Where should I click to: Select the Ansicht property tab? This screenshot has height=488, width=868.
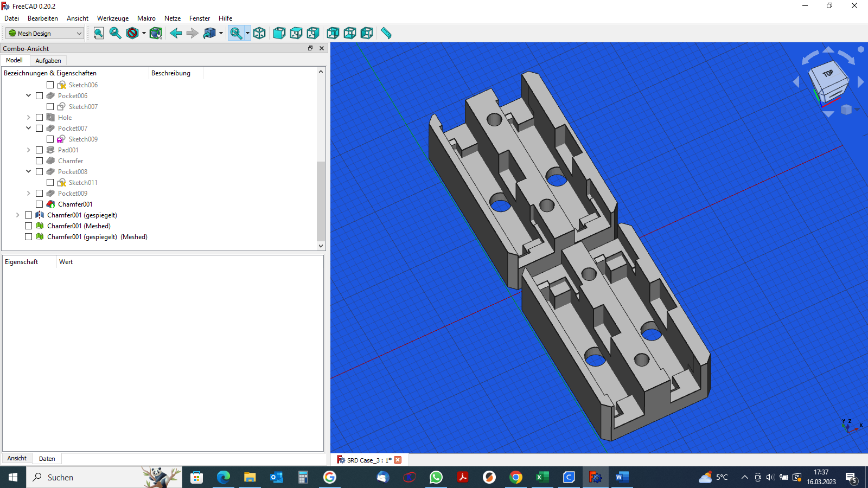17,458
